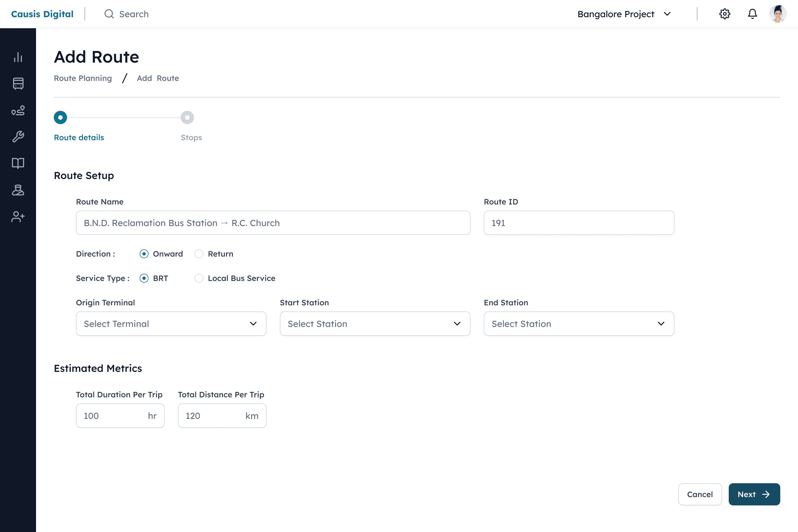Open the route planning sidebar icon
Screen dimensions: 798x532
coord(18,110)
